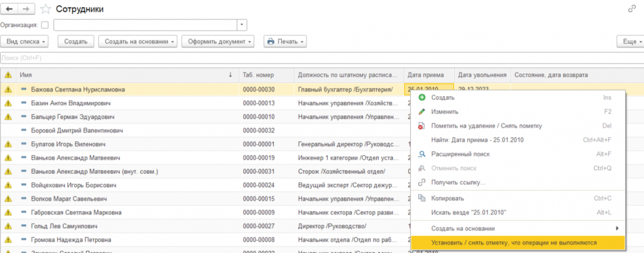Toggle the Организация checkbox
This screenshot has width=644, height=253.
pos(45,25)
